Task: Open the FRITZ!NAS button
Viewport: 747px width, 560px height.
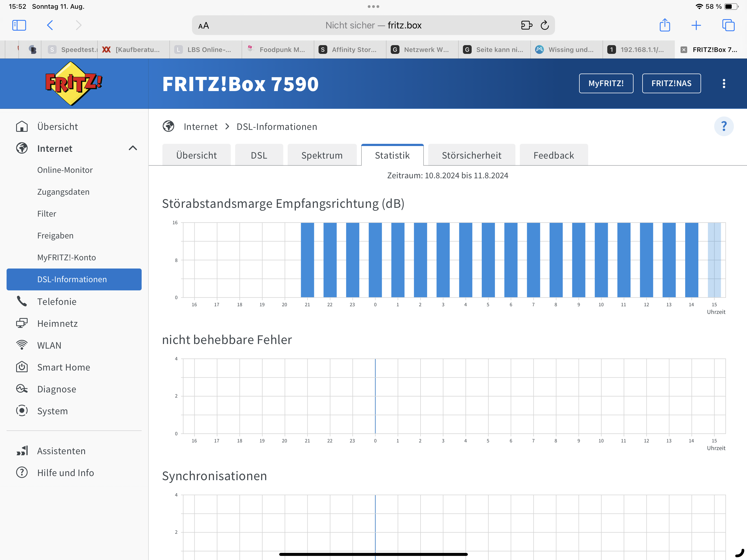Action: [671, 83]
